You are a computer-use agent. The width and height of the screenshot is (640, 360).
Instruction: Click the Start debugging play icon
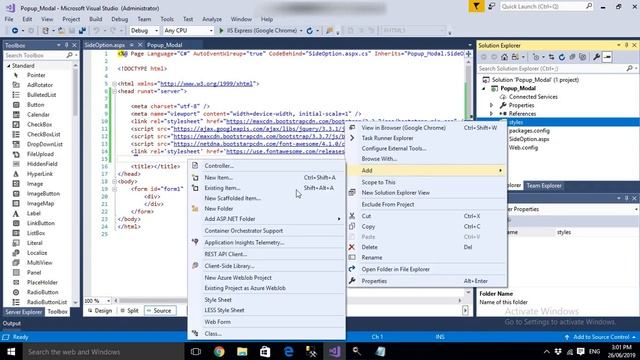[221, 31]
